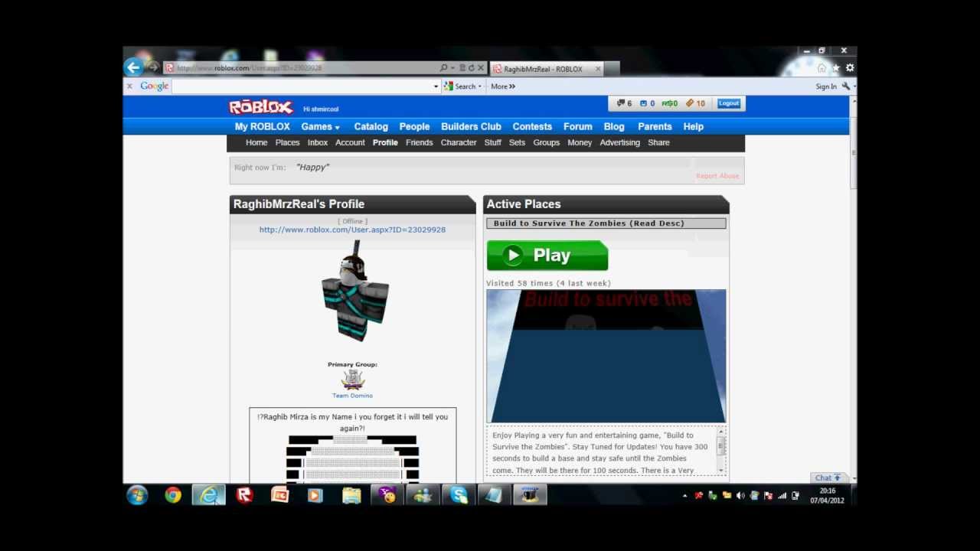Switch to the Advertising sub-tab
Screen dimensions: 980x551
[x=619, y=142]
